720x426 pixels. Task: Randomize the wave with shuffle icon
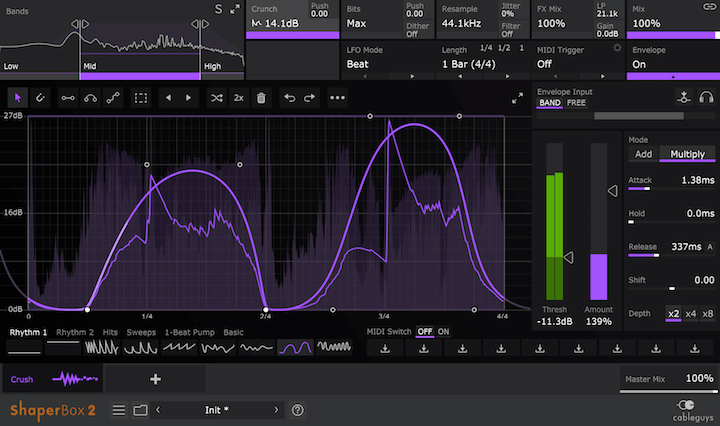click(x=216, y=98)
